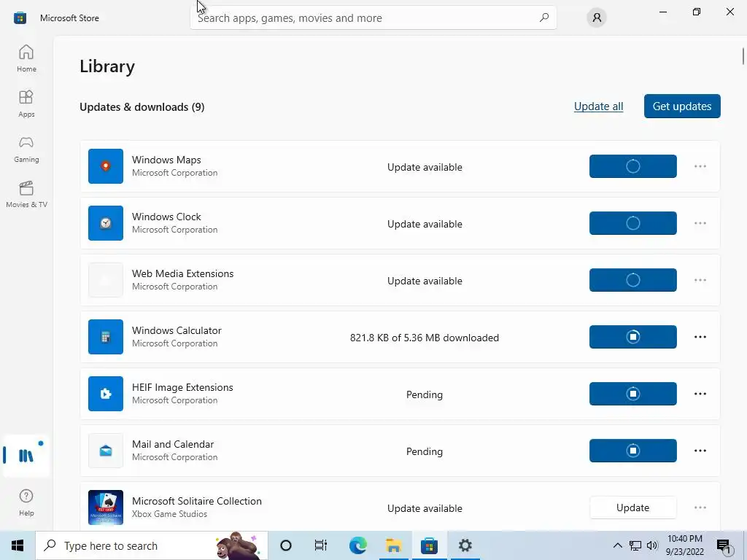This screenshot has height=560, width=747.
Task: Click the Windows Calculator app icon
Action: (x=106, y=337)
